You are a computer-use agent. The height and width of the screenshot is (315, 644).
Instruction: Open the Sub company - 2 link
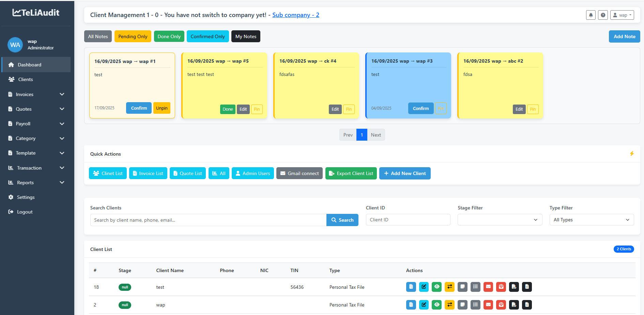[295, 15]
